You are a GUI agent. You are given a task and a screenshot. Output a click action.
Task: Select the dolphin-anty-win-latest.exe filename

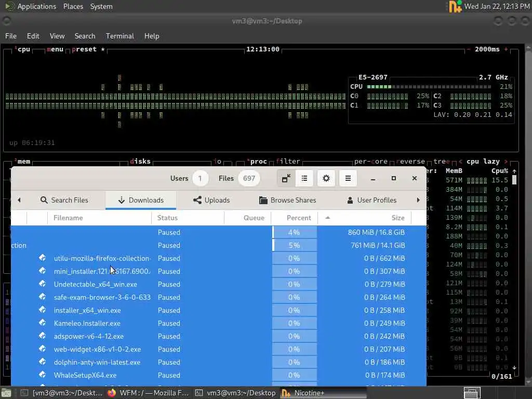97,362
